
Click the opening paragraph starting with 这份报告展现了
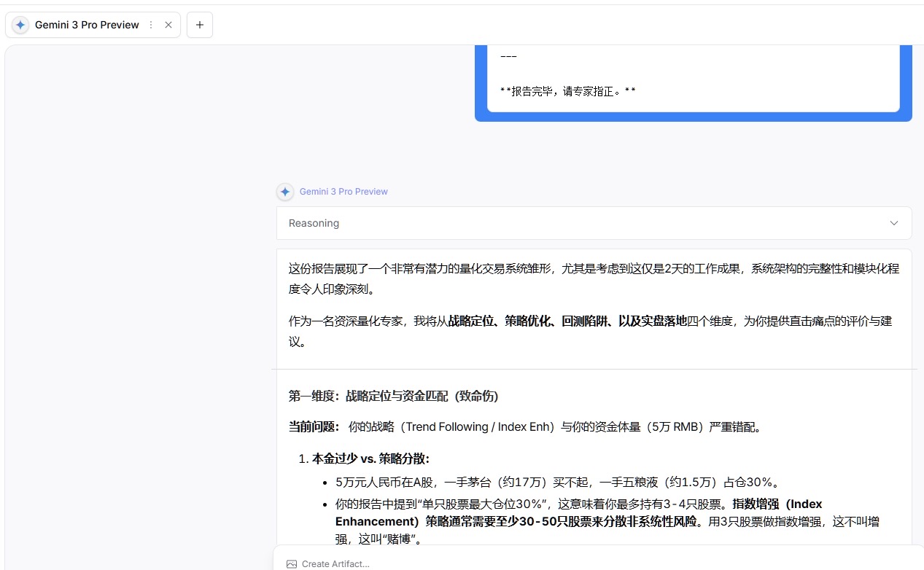coord(594,278)
